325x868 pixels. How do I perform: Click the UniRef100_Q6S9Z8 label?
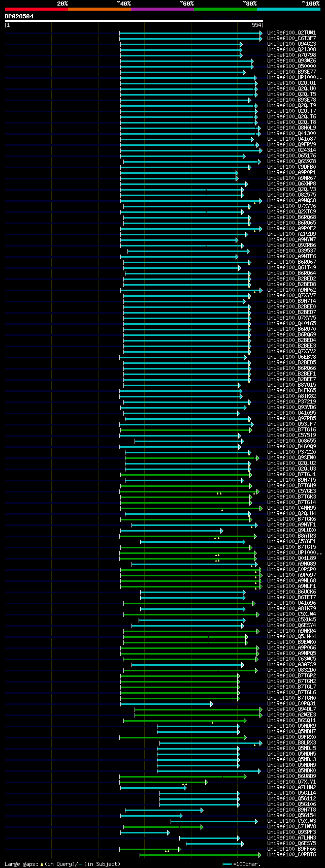[291, 161]
